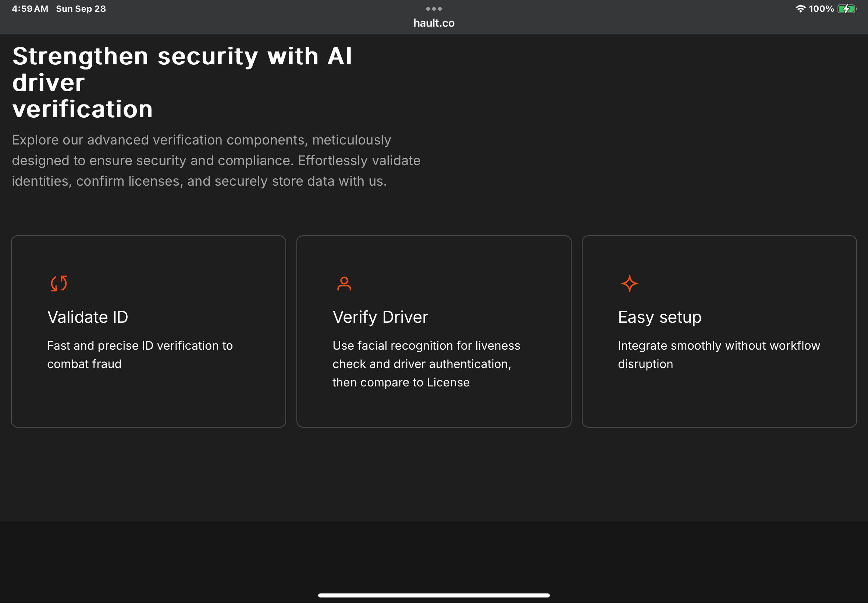This screenshot has height=603, width=868.
Task: Select the Validate ID card heading
Action: point(88,317)
